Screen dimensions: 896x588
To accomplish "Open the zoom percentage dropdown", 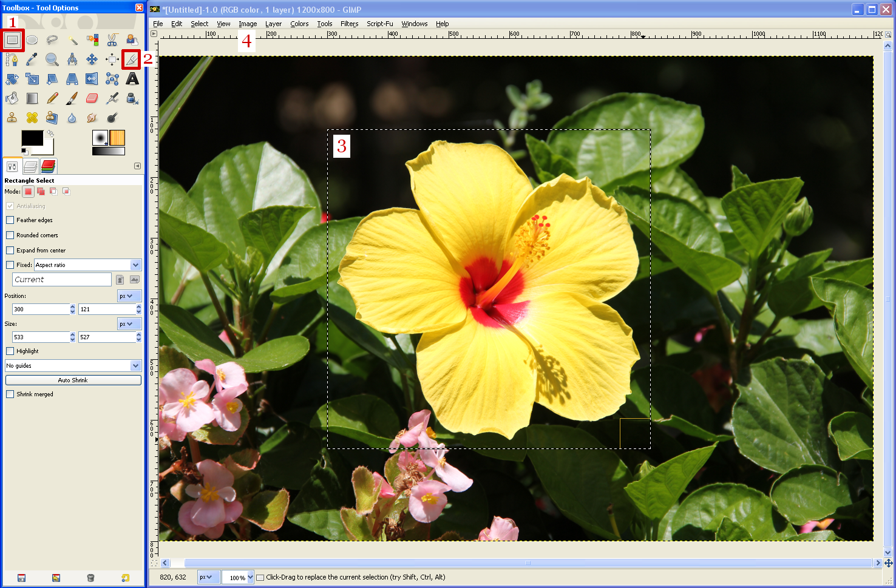I will point(237,577).
